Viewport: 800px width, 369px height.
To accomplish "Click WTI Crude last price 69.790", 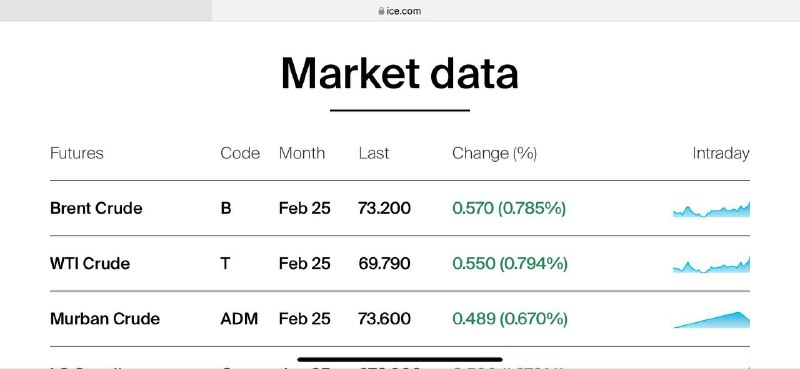I will pos(384,263).
